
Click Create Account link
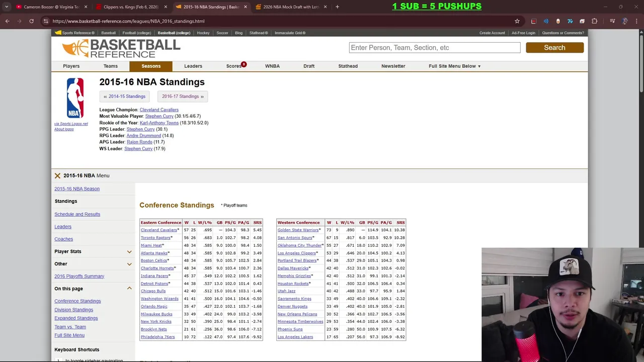(x=492, y=33)
